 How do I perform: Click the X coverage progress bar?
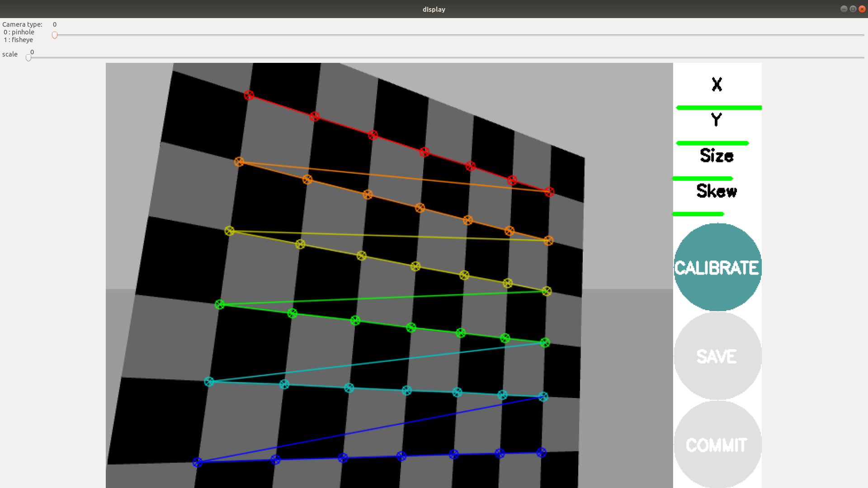(719, 108)
